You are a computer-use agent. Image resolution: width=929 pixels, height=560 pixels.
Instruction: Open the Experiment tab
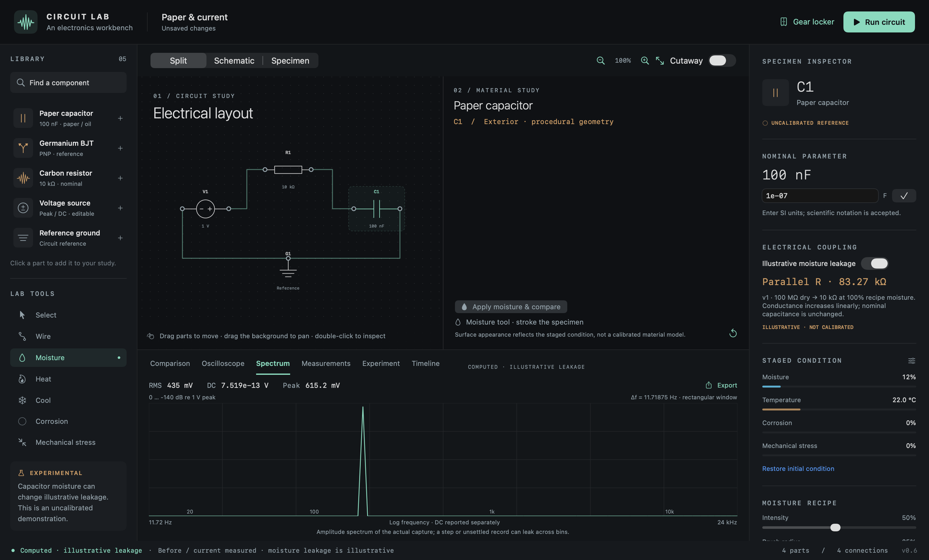pyautogui.click(x=381, y=364)
